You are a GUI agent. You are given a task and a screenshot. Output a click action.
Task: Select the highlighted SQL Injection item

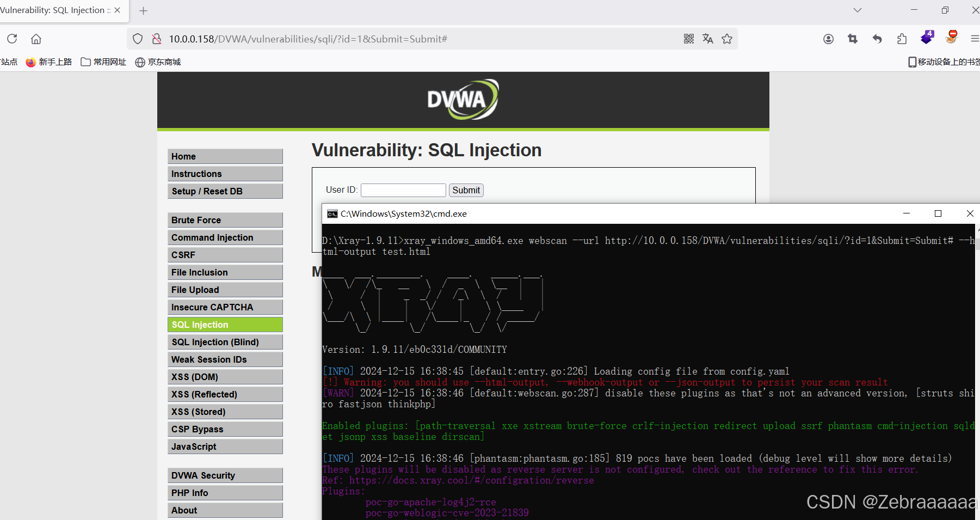point(225,325)
